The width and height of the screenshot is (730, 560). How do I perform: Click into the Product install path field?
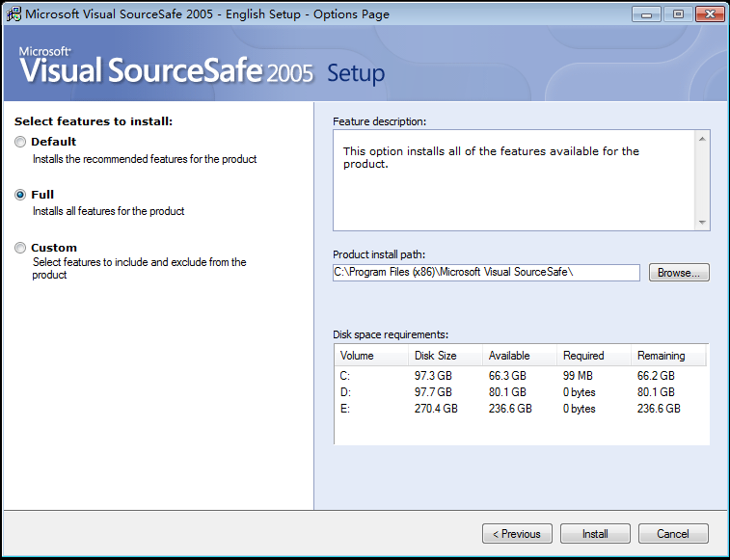click(x=486, y=273)
